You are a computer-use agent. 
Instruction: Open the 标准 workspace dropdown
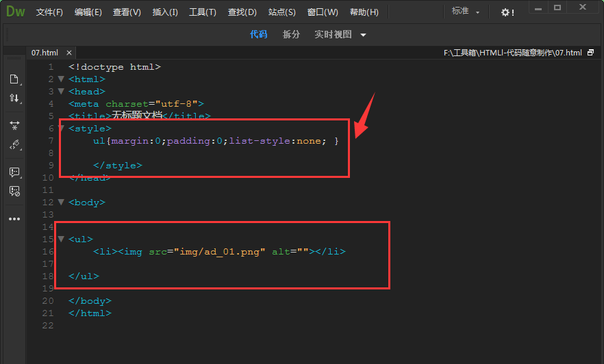466,12
